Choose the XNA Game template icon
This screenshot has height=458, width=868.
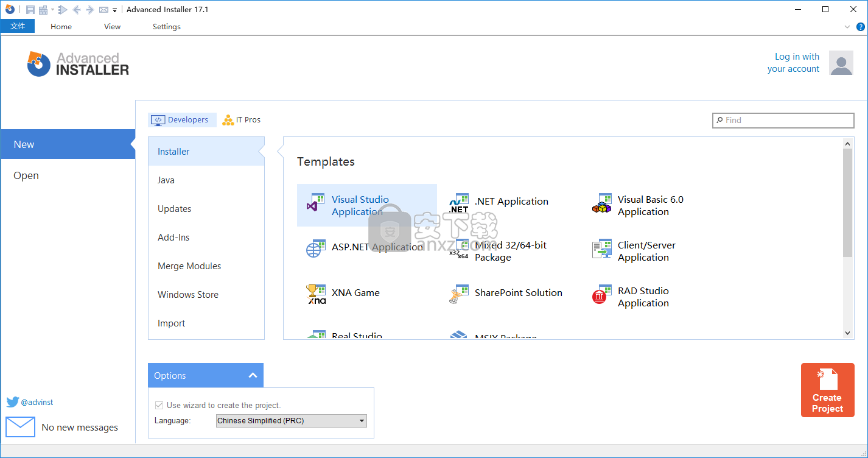click(x=315, y=294)
